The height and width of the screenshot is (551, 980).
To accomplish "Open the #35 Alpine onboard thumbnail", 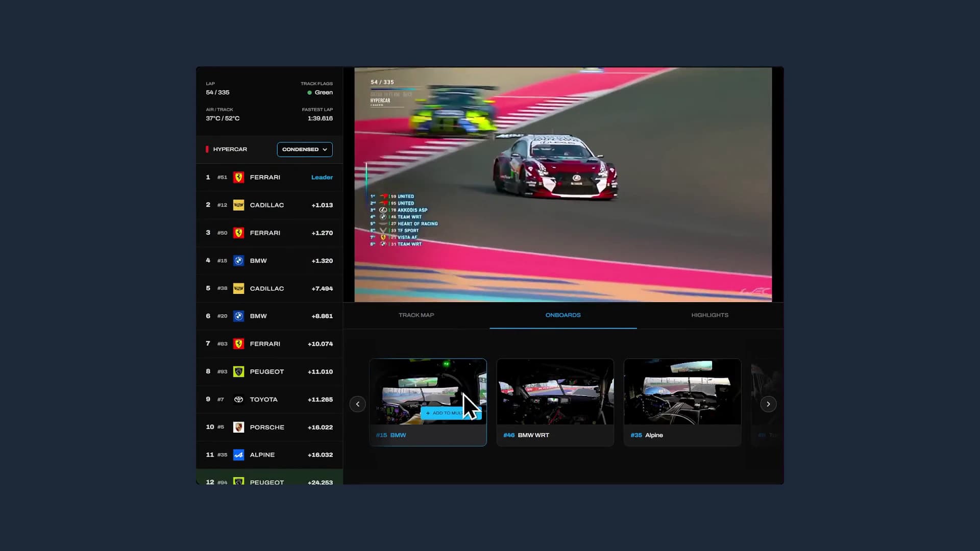I will coord(682,391).
